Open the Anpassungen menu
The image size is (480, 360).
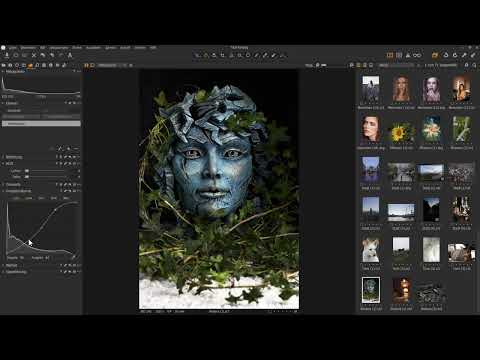tap(59, 48)
